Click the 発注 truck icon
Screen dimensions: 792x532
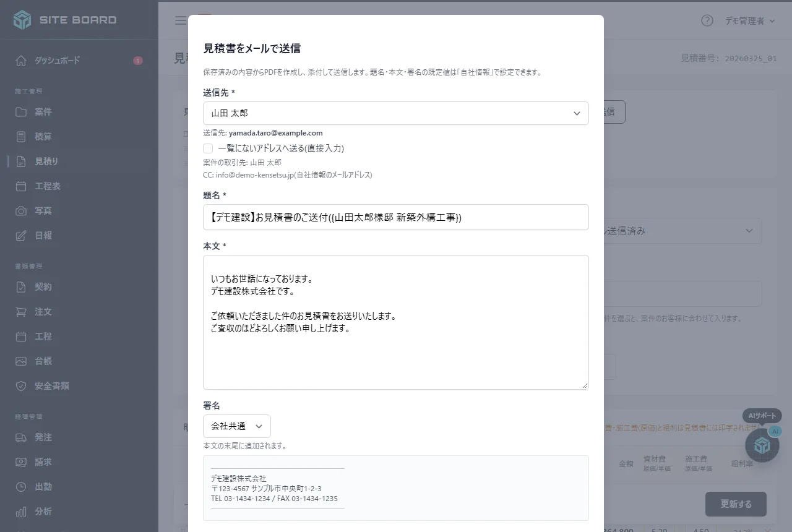tap(21, 437)
